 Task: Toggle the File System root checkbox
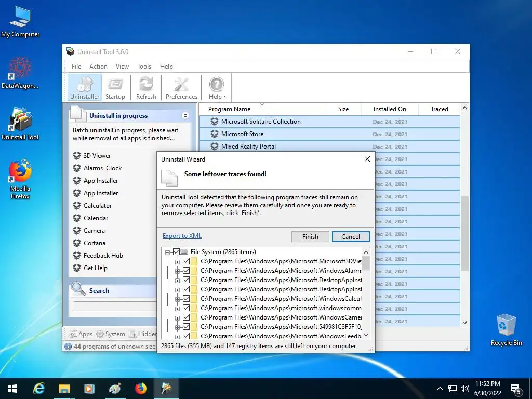(x=176, y=252)
